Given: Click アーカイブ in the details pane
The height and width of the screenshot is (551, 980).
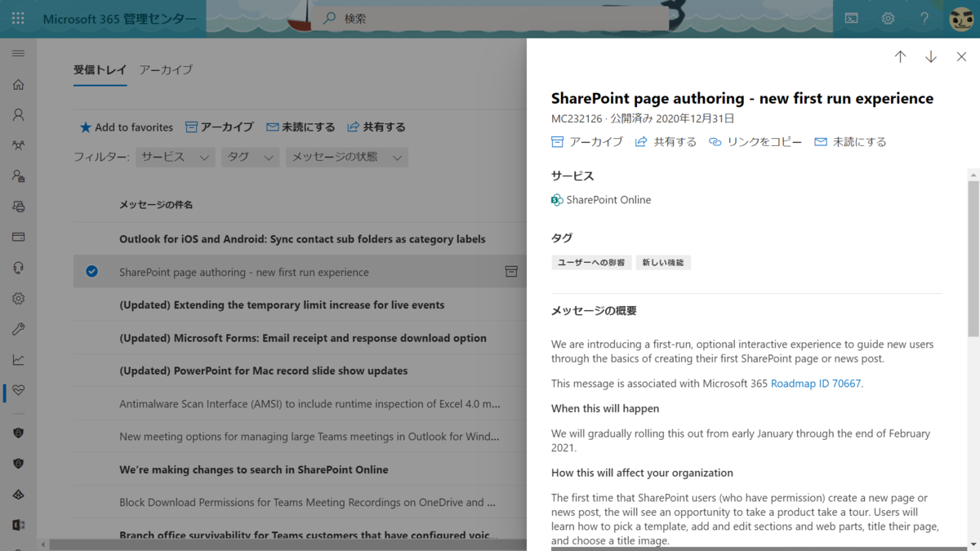Looking at the screenshot, I should (x=587, y=141).
